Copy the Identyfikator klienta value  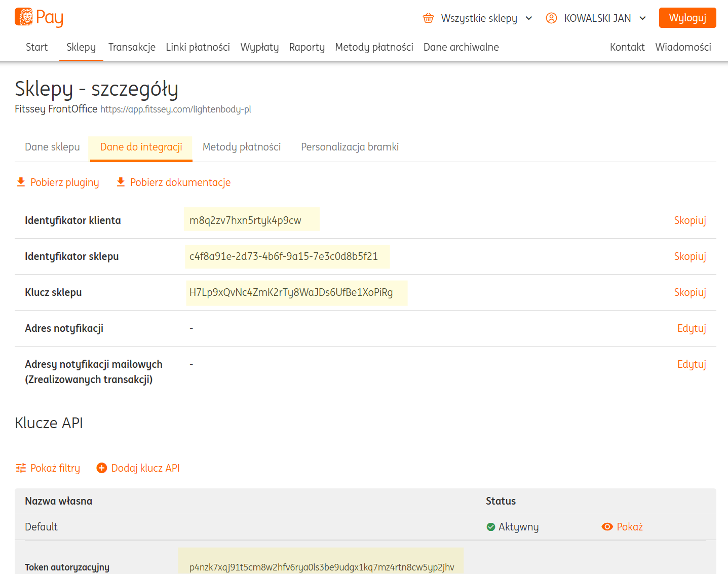689,220
